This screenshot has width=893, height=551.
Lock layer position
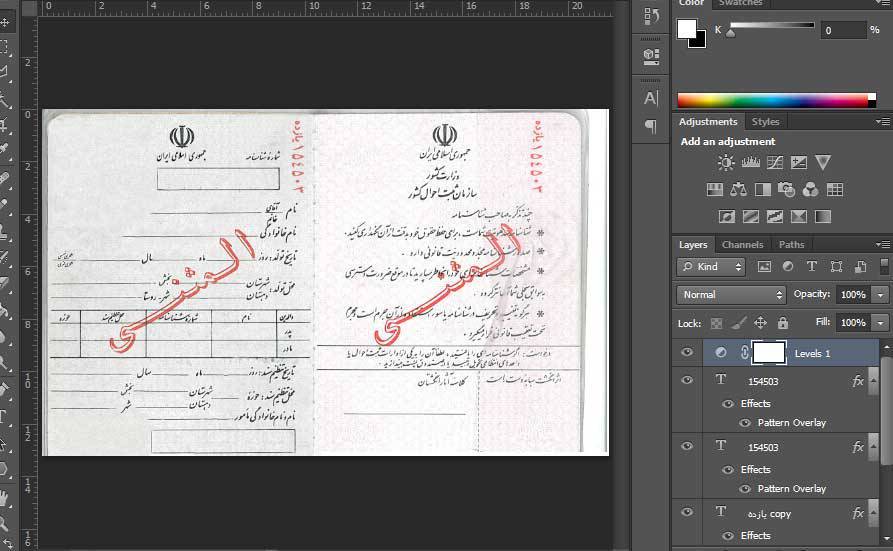(760, 323)
